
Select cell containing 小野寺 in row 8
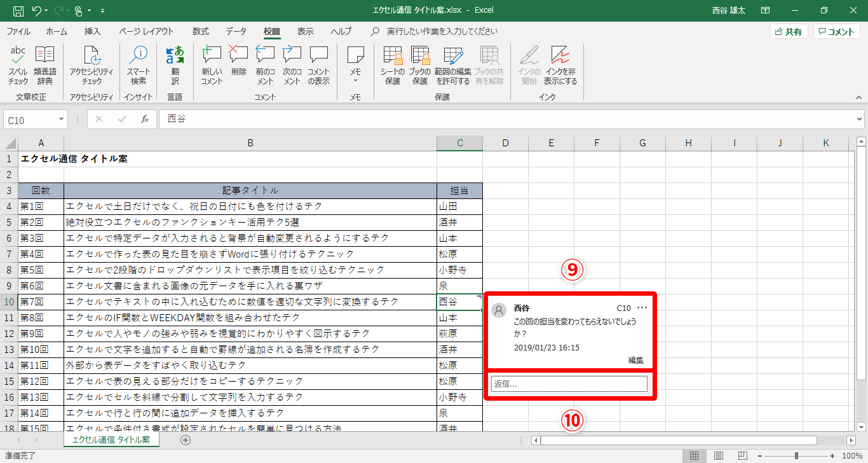459,270
